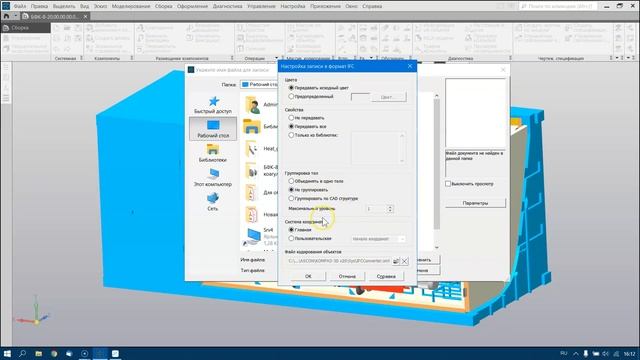The image size is (640, 360).
Task: Click 'Отмена' in IFC settings dialog
Action: [347, 276]
